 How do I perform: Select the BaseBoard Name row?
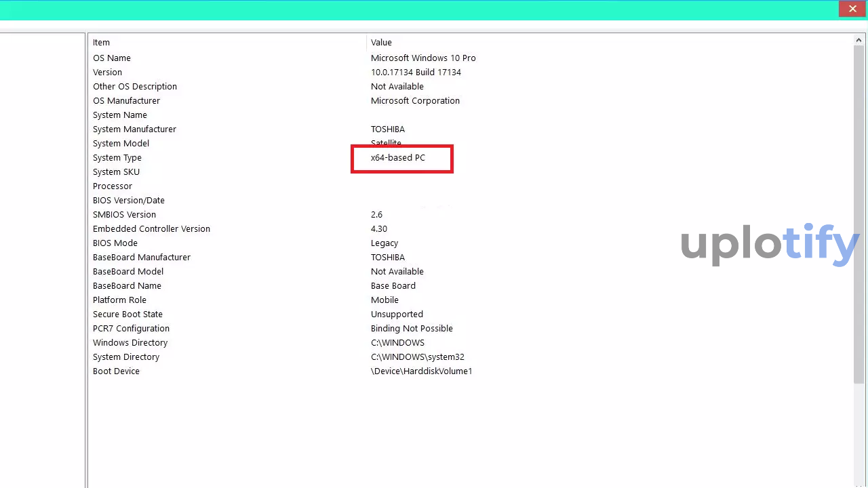coord(471,285)
